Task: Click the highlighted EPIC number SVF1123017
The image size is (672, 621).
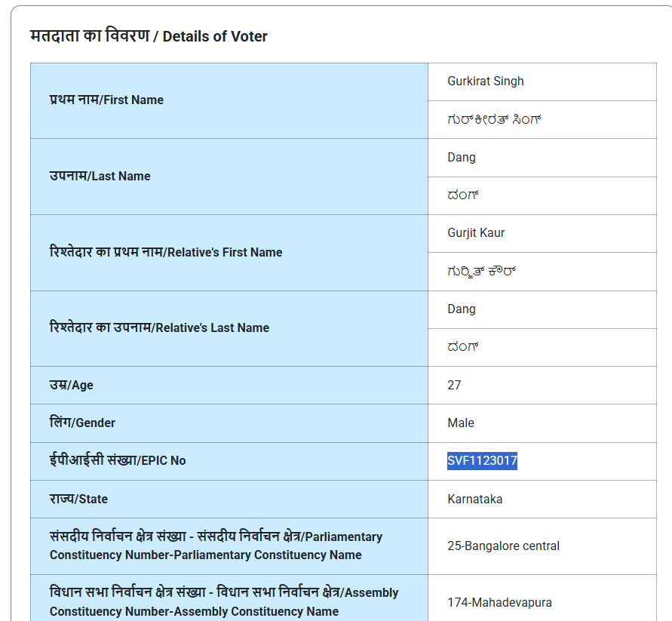Action: tap(482, 460)
